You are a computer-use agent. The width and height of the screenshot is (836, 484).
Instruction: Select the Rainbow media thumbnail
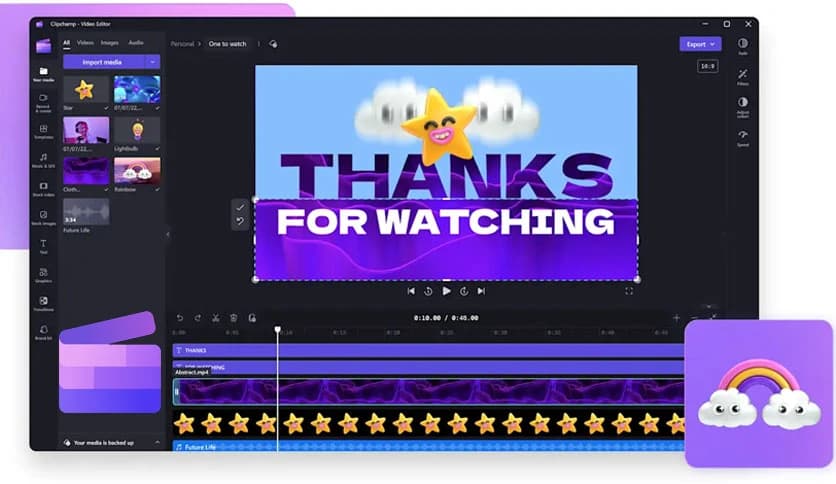coord(137,171)
